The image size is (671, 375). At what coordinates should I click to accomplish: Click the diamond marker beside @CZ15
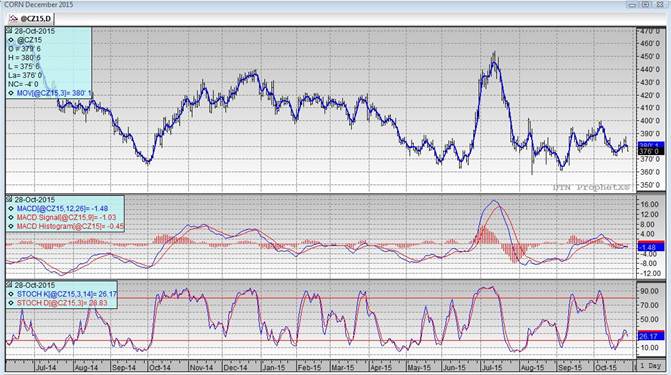pos(11,40)
